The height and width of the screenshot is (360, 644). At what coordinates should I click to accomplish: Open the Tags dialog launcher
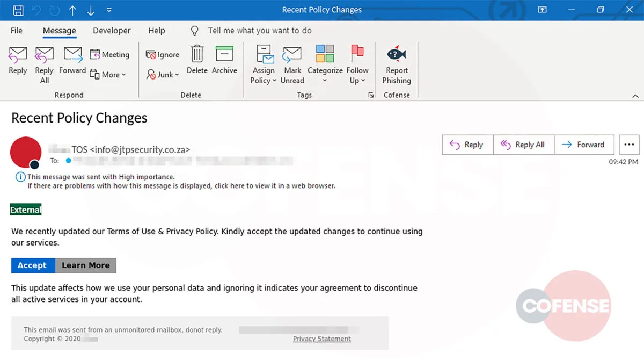coord(371,95)
